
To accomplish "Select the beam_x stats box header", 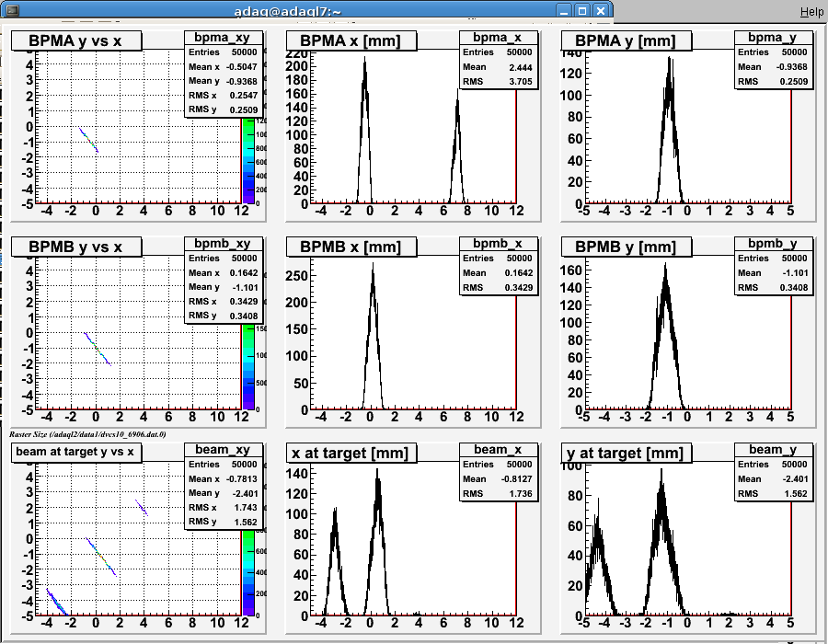I will pyautogui.click(x=498, y=449).
